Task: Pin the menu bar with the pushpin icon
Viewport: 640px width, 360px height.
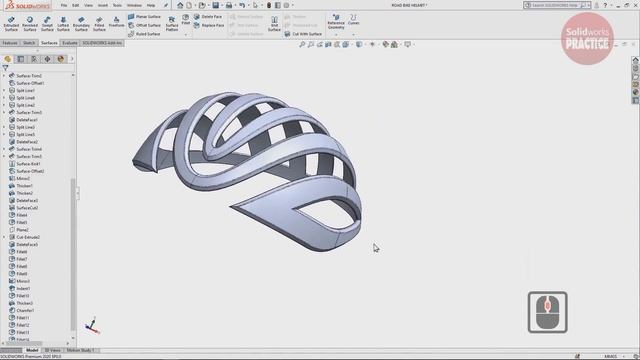Action: (x=165, y=5)
